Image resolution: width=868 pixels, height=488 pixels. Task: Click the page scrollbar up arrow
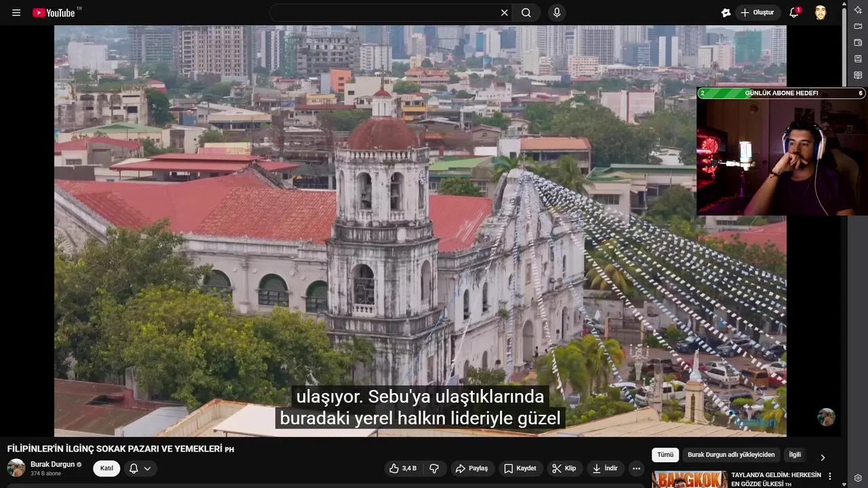(x=844, y=3)
